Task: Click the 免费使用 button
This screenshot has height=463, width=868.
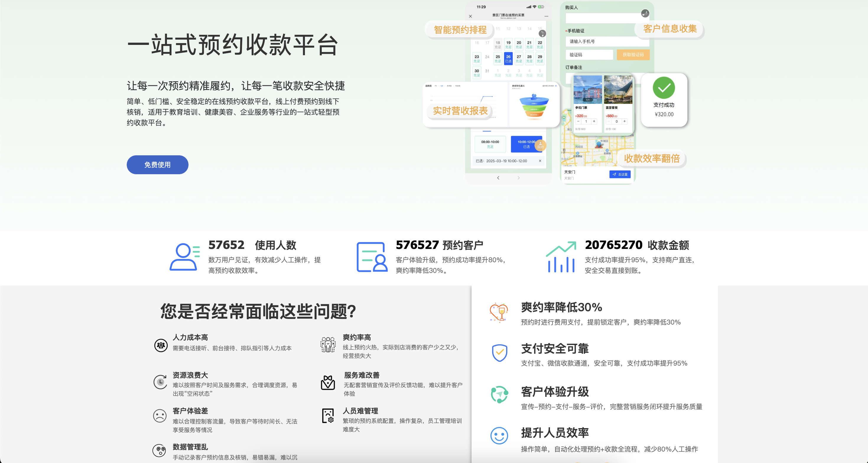Action: click(157, 165)
